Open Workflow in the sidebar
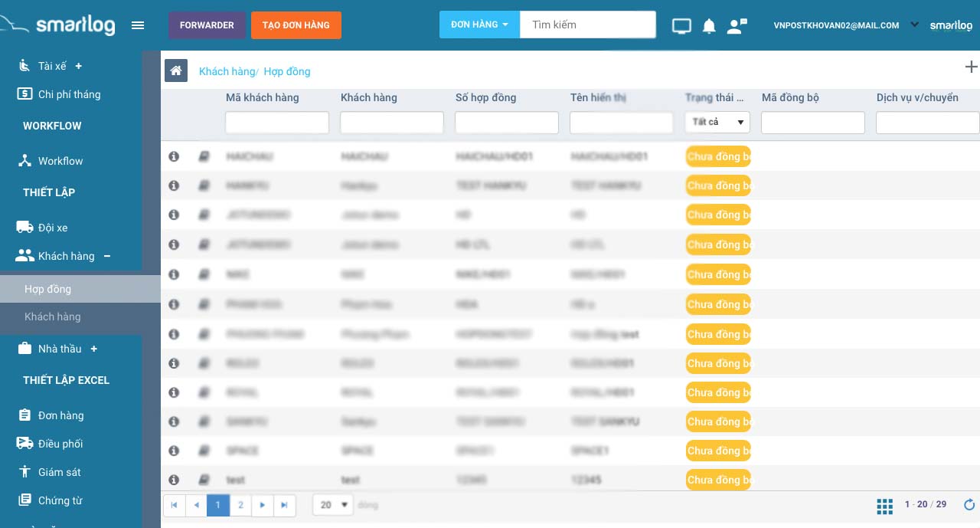 (60, 161)
